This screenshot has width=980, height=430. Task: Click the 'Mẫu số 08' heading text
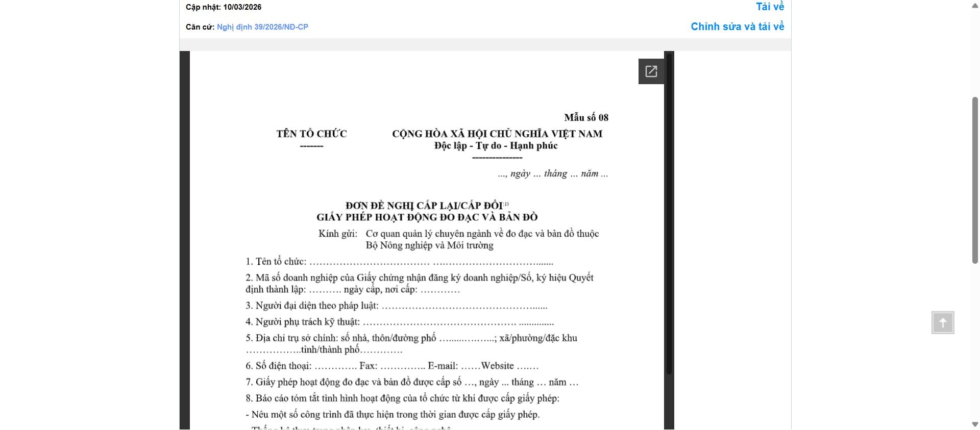(586, 118)
